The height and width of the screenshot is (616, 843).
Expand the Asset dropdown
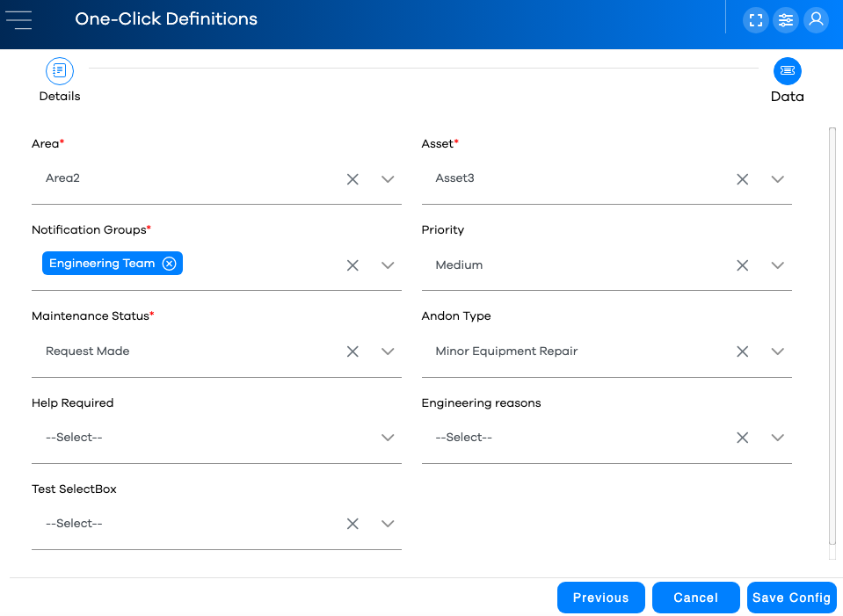tap(777, 179)
